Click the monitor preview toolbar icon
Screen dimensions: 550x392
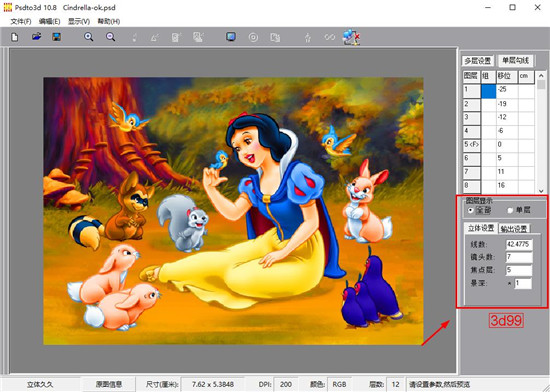click(231, 37)
